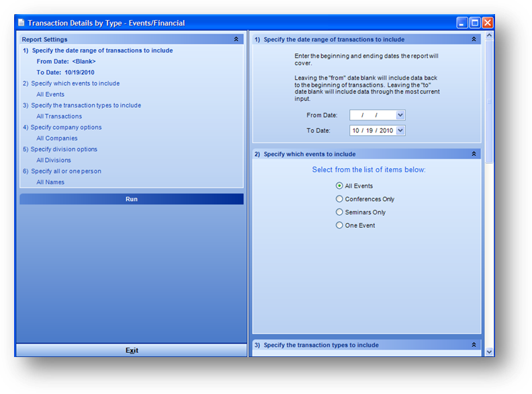Collapse the Report Settings panel
The height and width of the screenshot is (394, 532).
pos(236,40)
